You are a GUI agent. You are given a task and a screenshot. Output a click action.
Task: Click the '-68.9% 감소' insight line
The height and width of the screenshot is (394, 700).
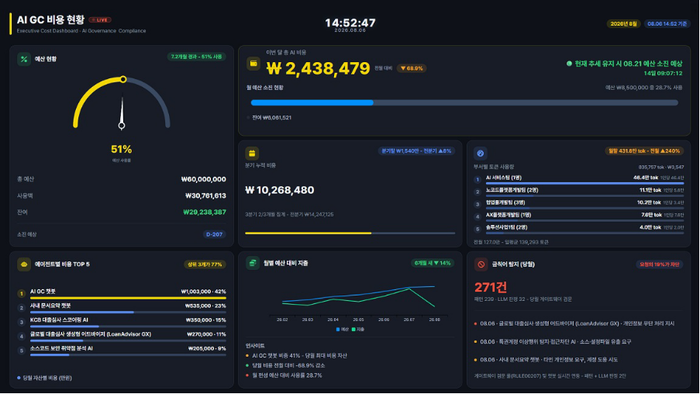(x=285, y=365)
